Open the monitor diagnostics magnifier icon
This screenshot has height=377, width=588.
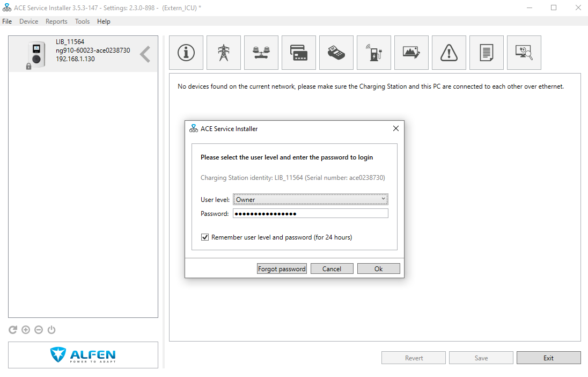point(524,53)
